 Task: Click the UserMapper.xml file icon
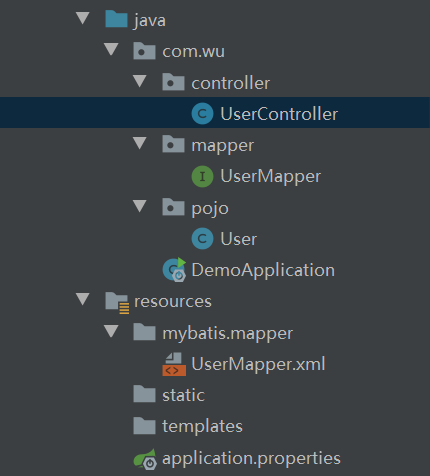click(174, 364)
